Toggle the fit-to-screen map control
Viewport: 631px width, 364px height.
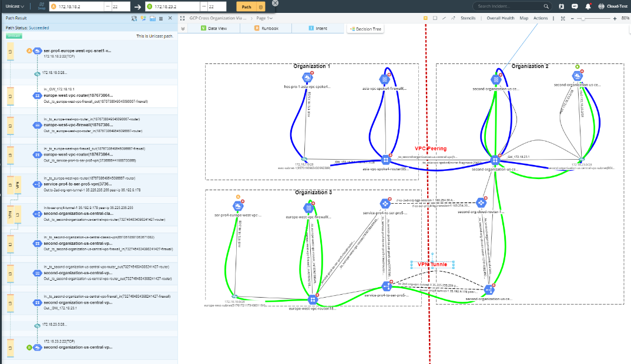click(x=562, y=18)
